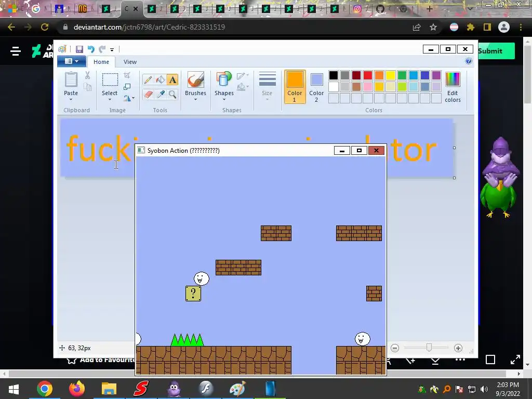This screenshot has height=399, width=532.
Task: Pick the purple color swatch
Action: coord(436,75)
